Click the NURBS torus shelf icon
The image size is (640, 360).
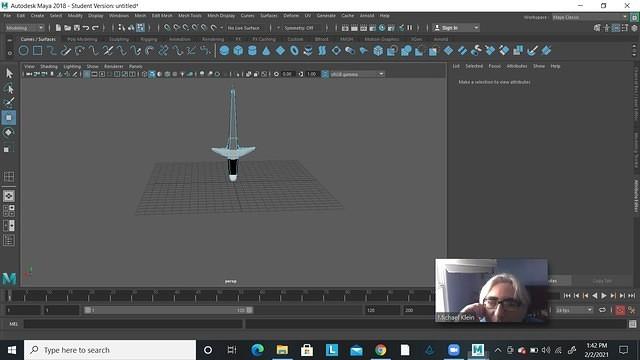(x=294, y=51)
